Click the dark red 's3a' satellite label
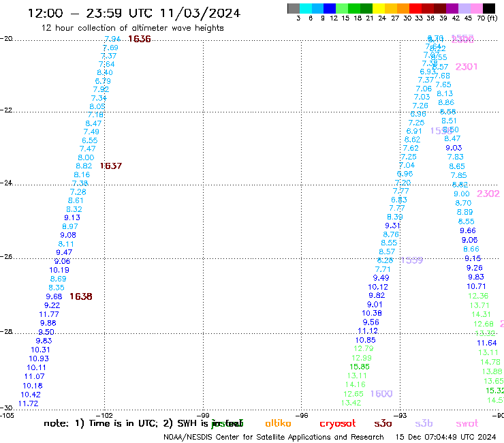This screenshot has height=443, width=504. click(x=383, y=424)
